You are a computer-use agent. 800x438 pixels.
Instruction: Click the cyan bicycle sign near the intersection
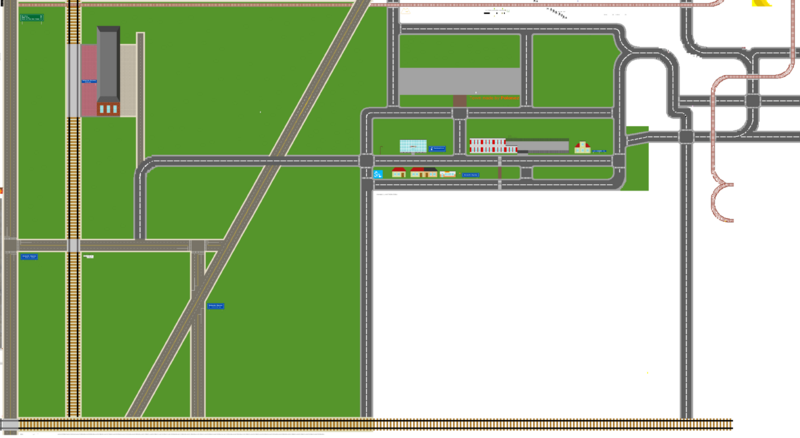[379, 174]
